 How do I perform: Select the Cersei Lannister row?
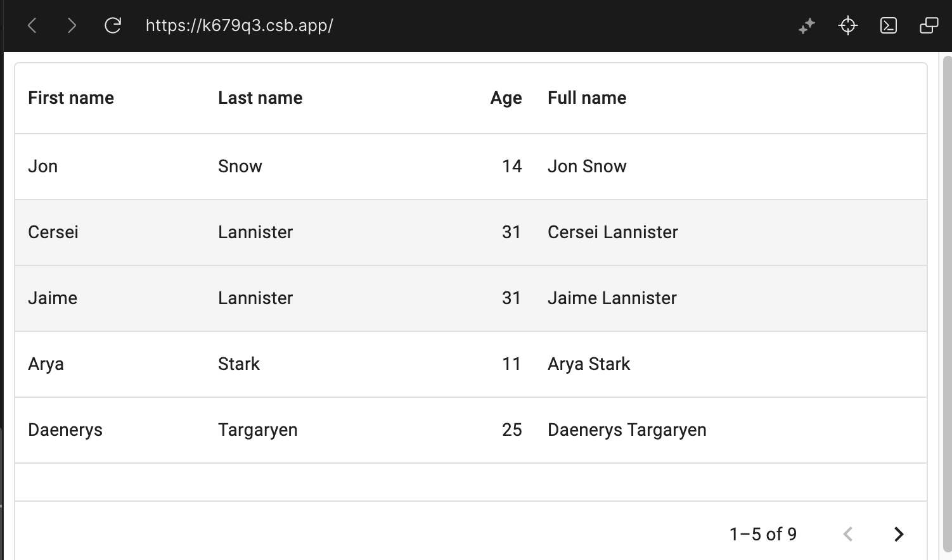pos(471,232)
